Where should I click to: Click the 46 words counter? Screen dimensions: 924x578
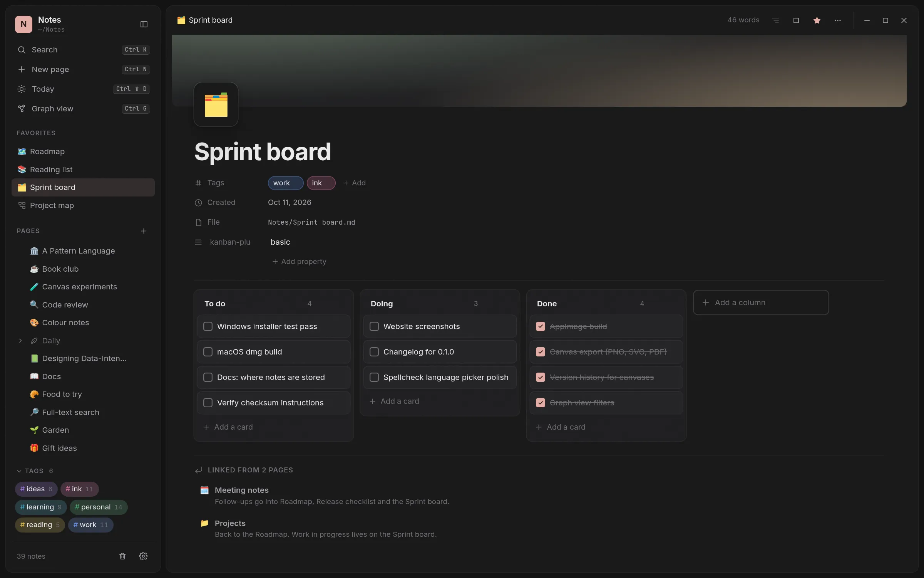[x=743, y=20]
